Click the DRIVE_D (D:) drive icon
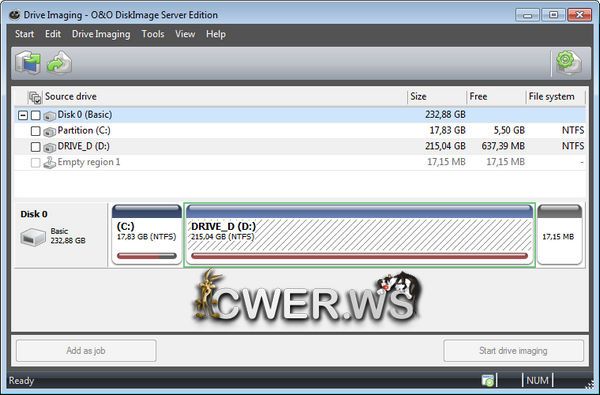The image size is (600, 395). tap(49, 147)
